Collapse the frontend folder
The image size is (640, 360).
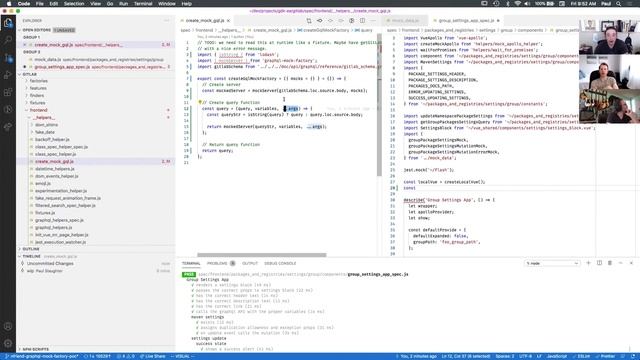click(38, 110)
